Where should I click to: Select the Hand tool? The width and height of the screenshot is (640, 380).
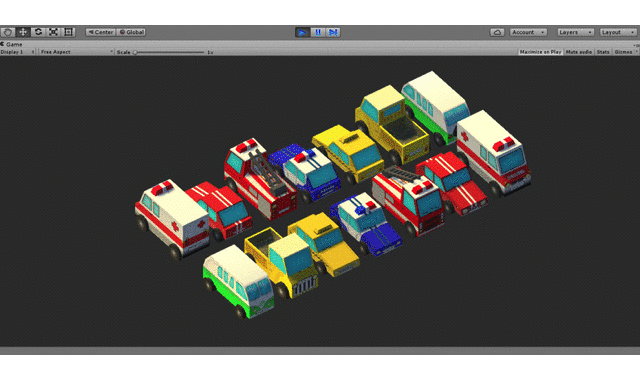click(x=8, y=32)
